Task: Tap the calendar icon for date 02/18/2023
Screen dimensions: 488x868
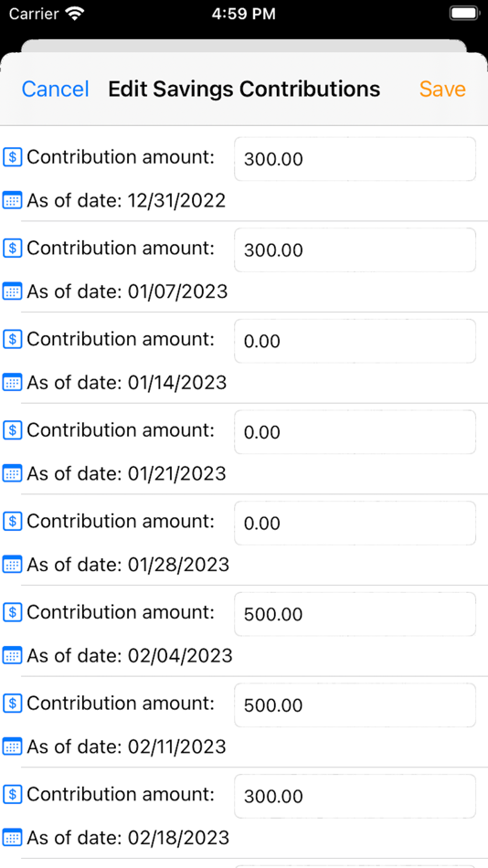Action: [13, 837]
